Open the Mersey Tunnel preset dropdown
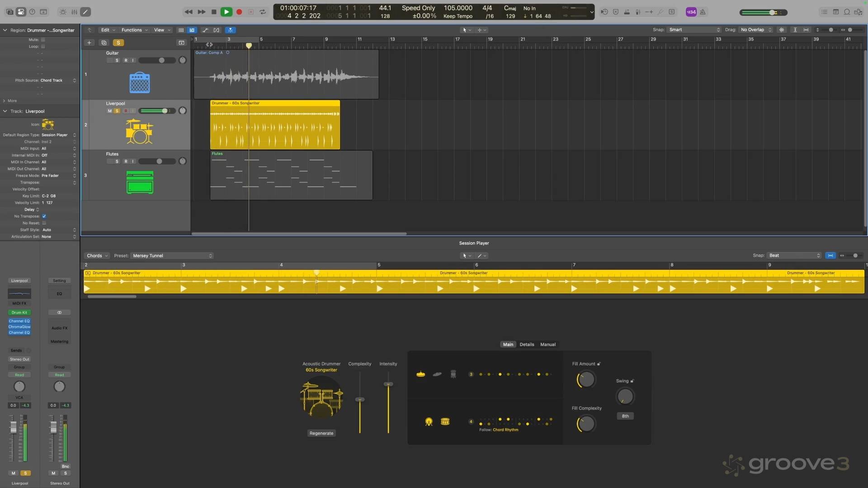Image resolution: width=868 pixels, height=488 pixels. (x=172, y=256)
